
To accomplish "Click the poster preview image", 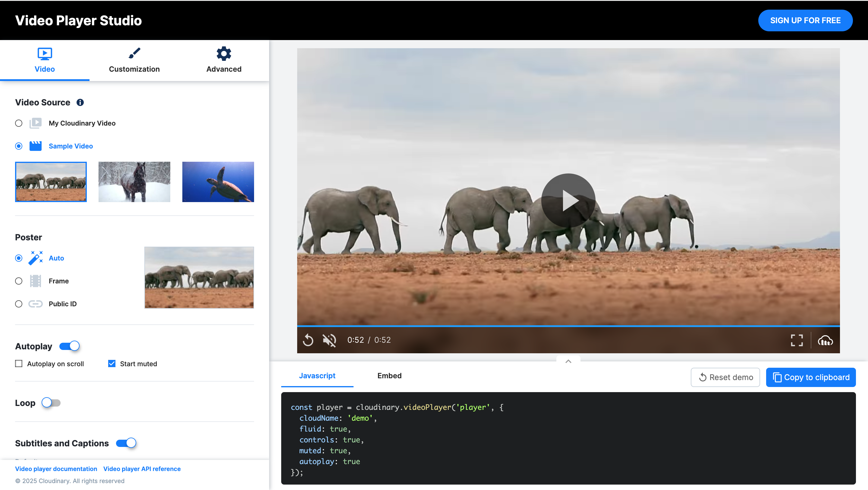I will coord(199,277).
